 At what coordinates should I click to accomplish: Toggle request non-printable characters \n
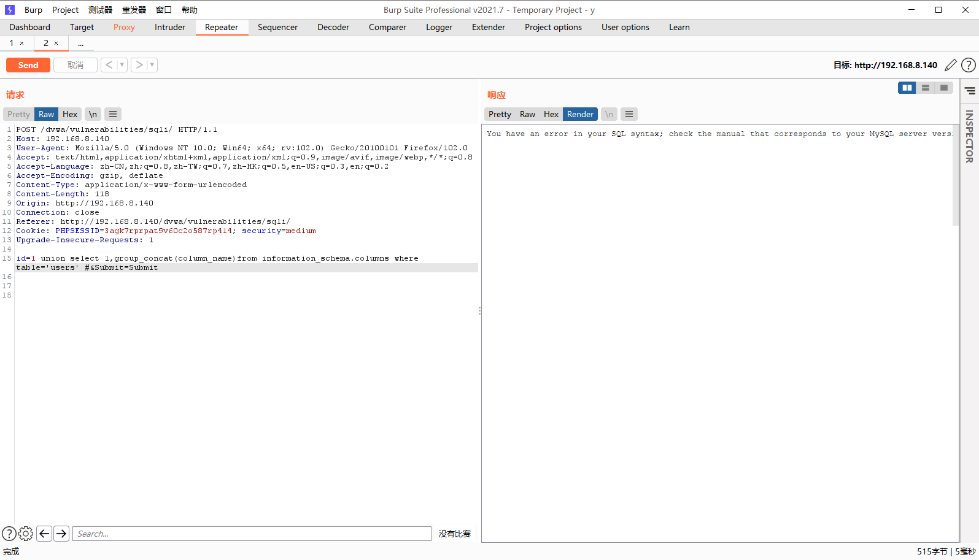tap(93, 114)
